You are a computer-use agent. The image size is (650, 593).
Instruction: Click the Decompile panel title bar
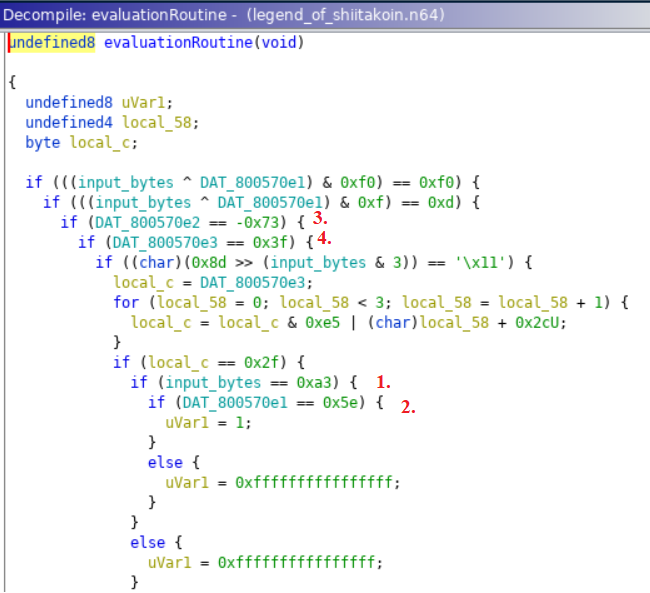click(x=325, y=15)
